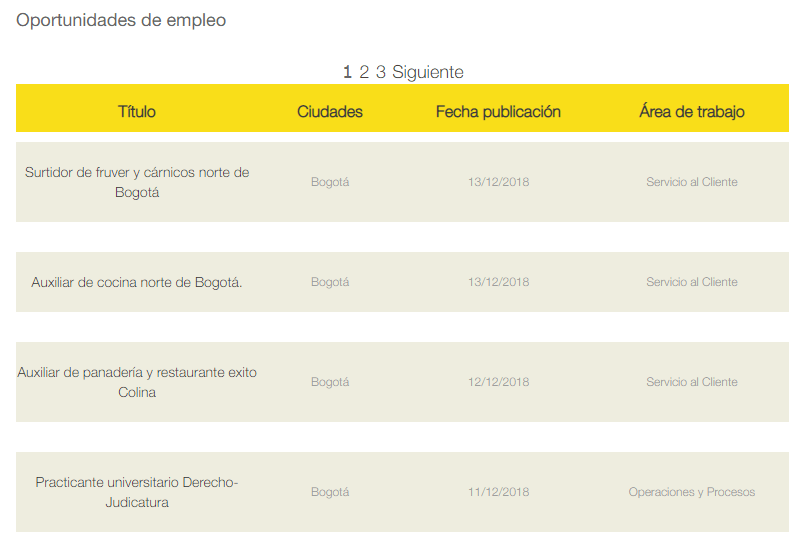Click the Fecha publicación column header

tap(498, 111)
